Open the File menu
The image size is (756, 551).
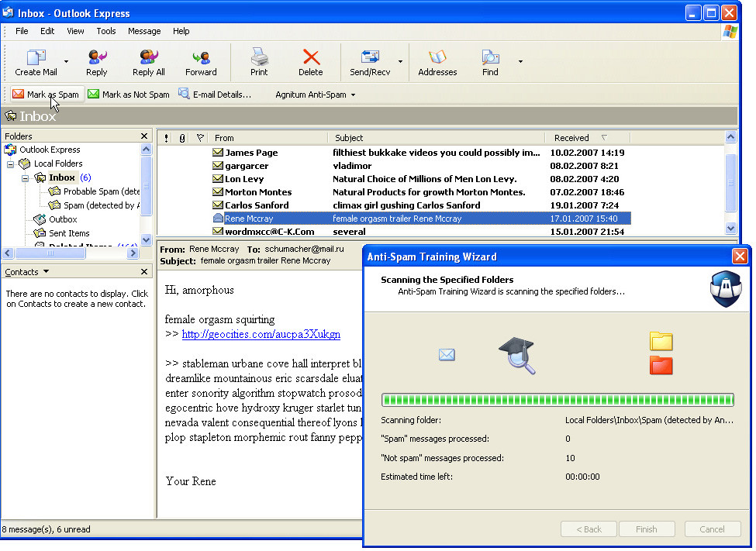(22, 31)
